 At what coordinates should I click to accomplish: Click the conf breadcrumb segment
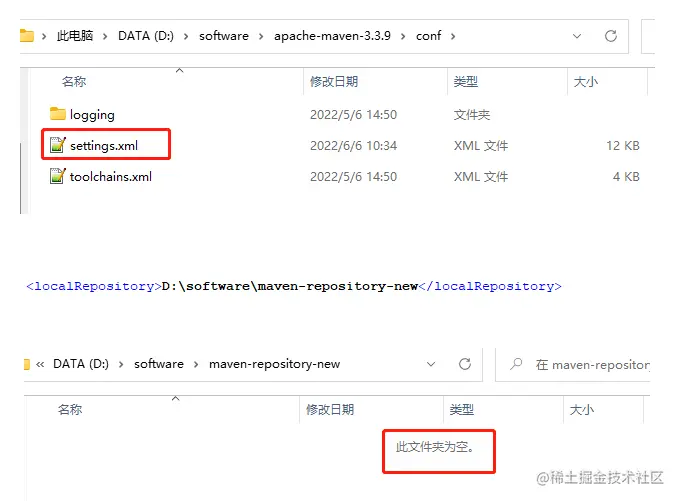point(428,36)
